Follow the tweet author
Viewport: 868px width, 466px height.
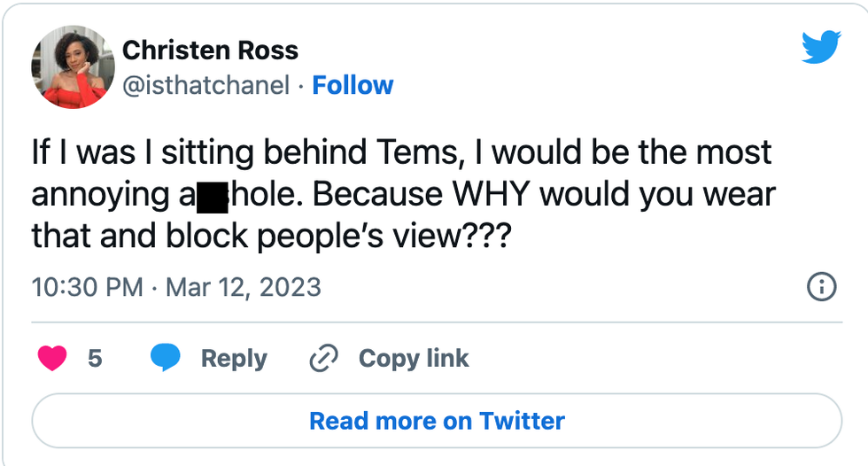(x=353, y=85)
